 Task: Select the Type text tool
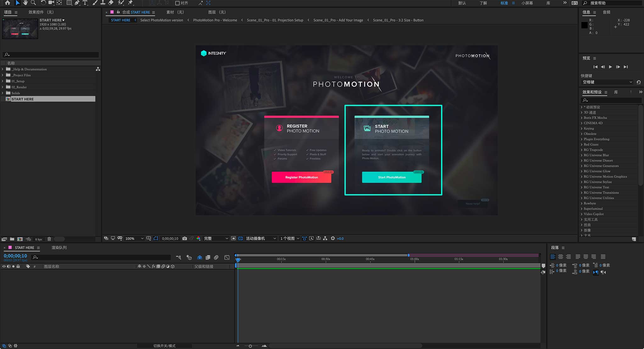click(85, 3)
